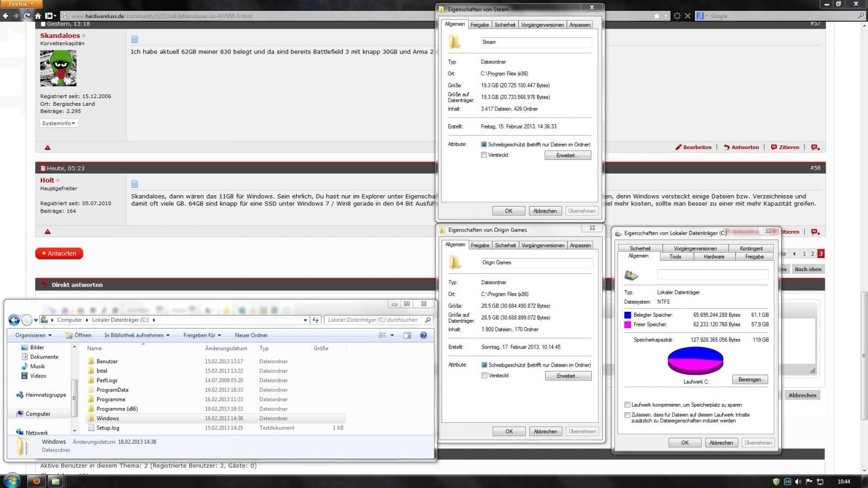Viewport: 868px width, 488px height.
Task: Open the Windows Start orb
Action: tap(12, 480)
